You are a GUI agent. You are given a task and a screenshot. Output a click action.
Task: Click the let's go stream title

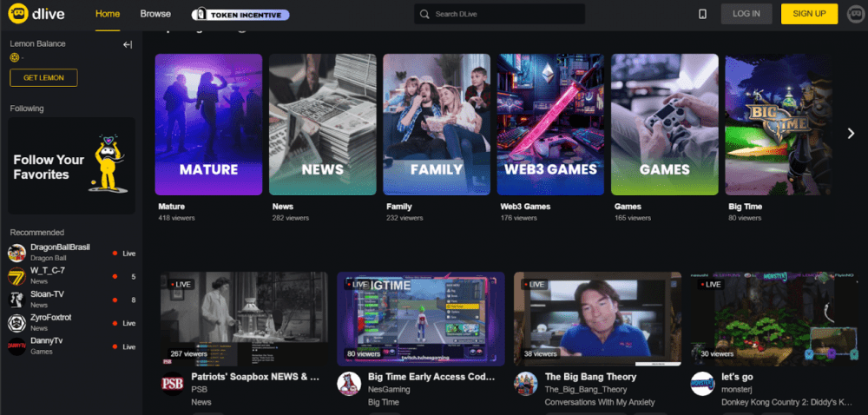click(737, 377)
